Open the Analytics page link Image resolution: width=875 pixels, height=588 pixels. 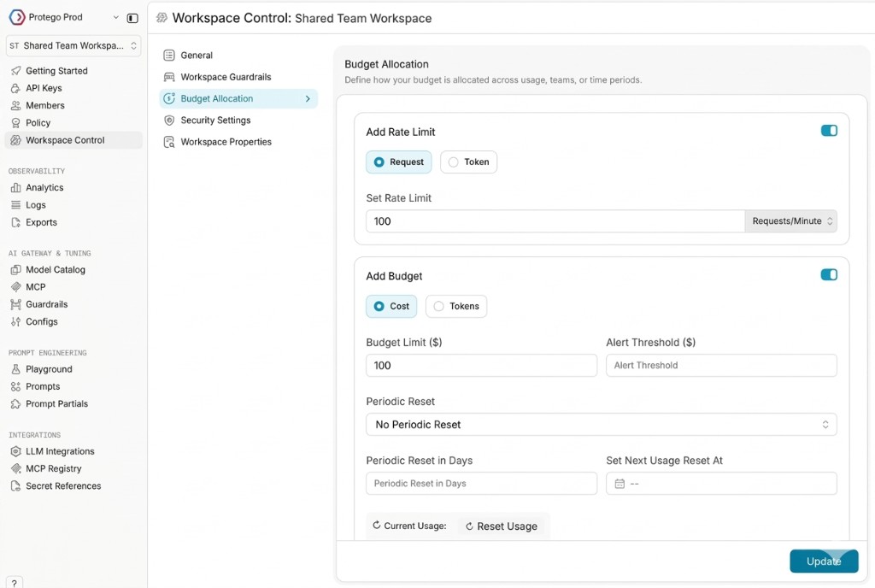point(44,187)
